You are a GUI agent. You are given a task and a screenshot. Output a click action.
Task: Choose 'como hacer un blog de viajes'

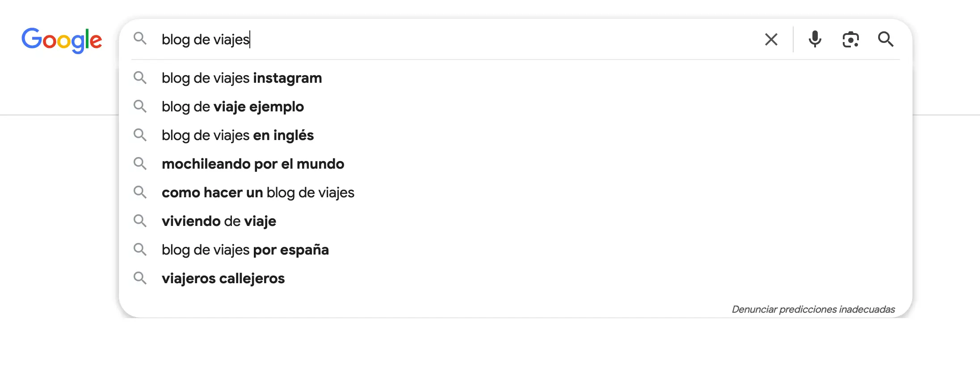click(515, 192)
